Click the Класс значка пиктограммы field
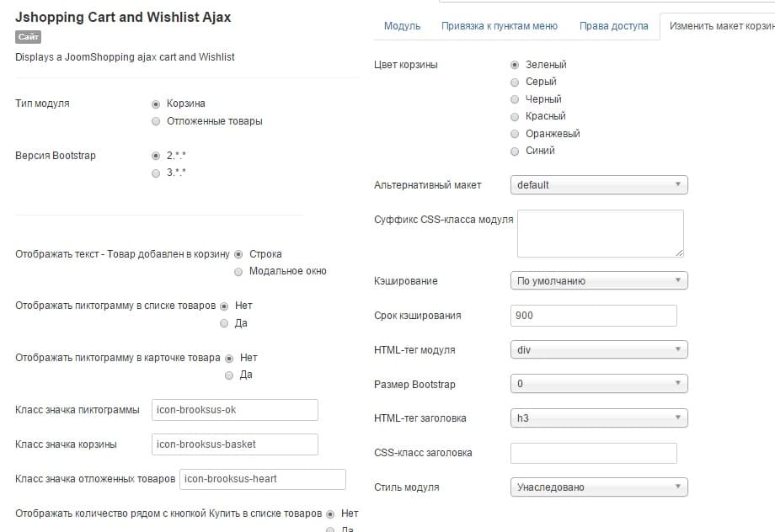775x532 pixels. point(235,410)
